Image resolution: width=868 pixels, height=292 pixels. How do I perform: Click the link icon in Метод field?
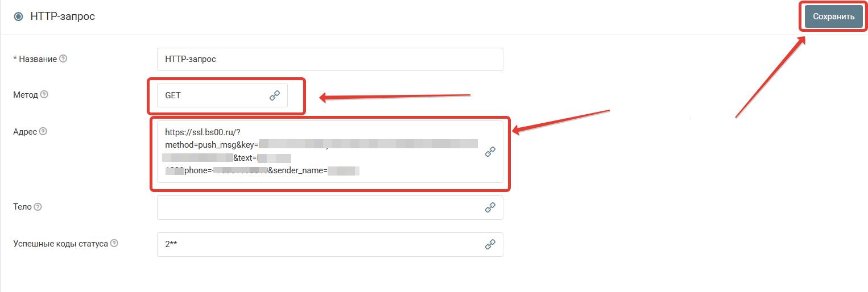(x=275, y=95)
